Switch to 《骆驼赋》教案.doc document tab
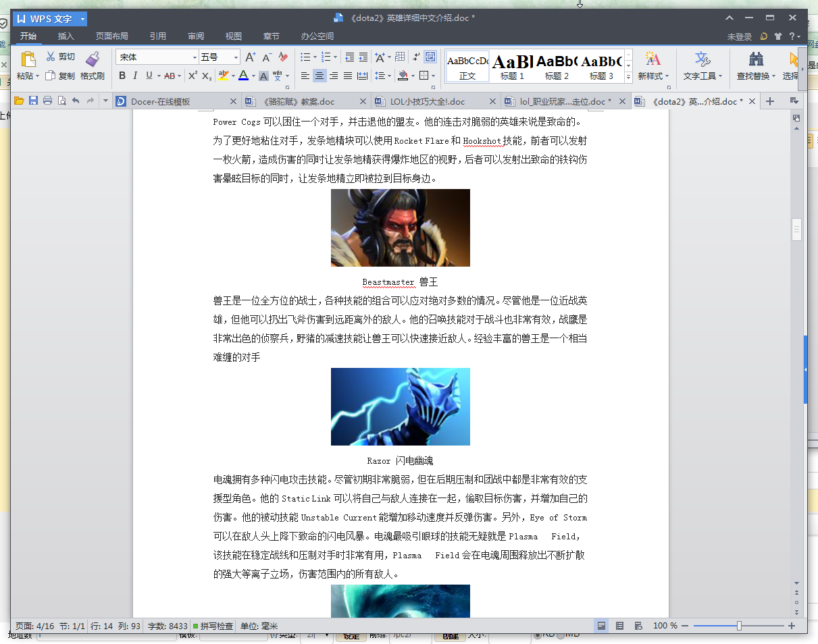This screenshot has width=818, height=644. pos(307,101)
